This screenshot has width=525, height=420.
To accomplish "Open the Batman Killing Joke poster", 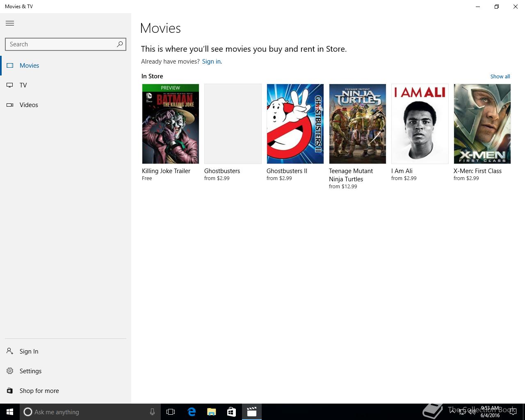I will (171, 124).
